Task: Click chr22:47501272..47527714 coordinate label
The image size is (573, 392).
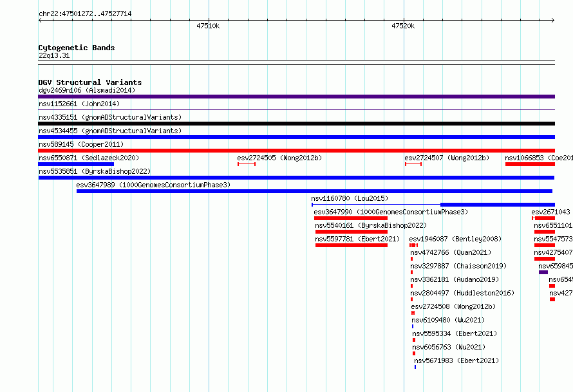Action: point(85,14)
